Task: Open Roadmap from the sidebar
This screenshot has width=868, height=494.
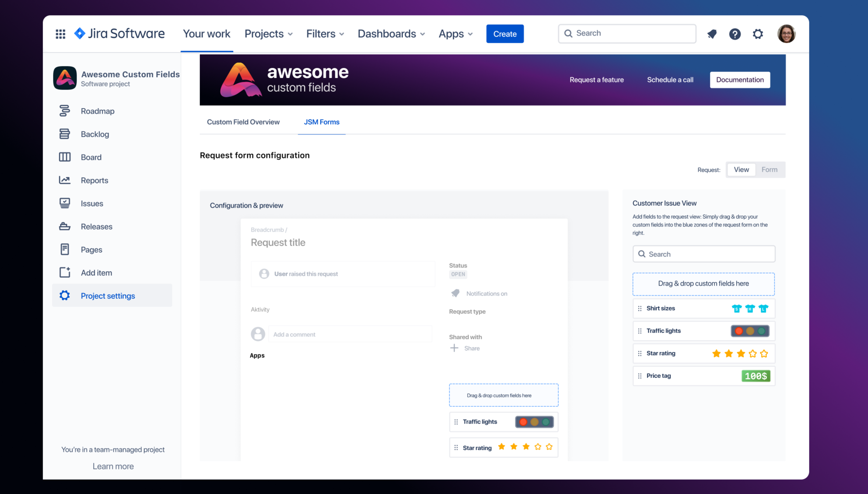Action: click(97, 111)
